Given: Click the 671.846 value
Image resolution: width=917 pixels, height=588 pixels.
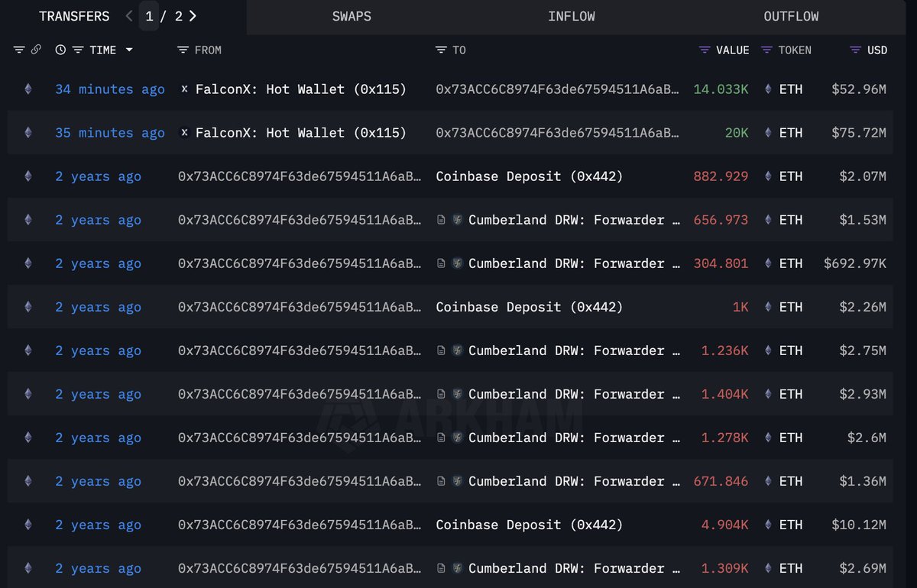Looking at the screenshot, I should 721,481.
